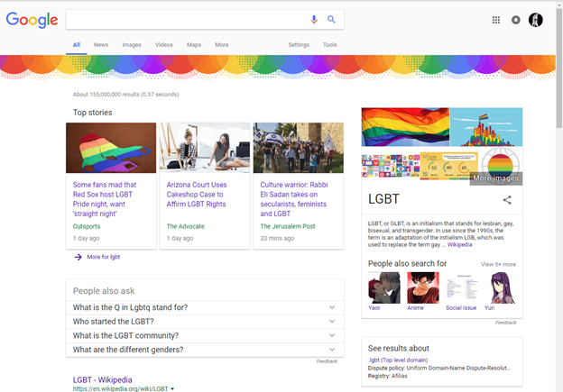Open the More search menu
Image resolution: width=563 pixels, height=392 pixels.
(x=222, y=45)
